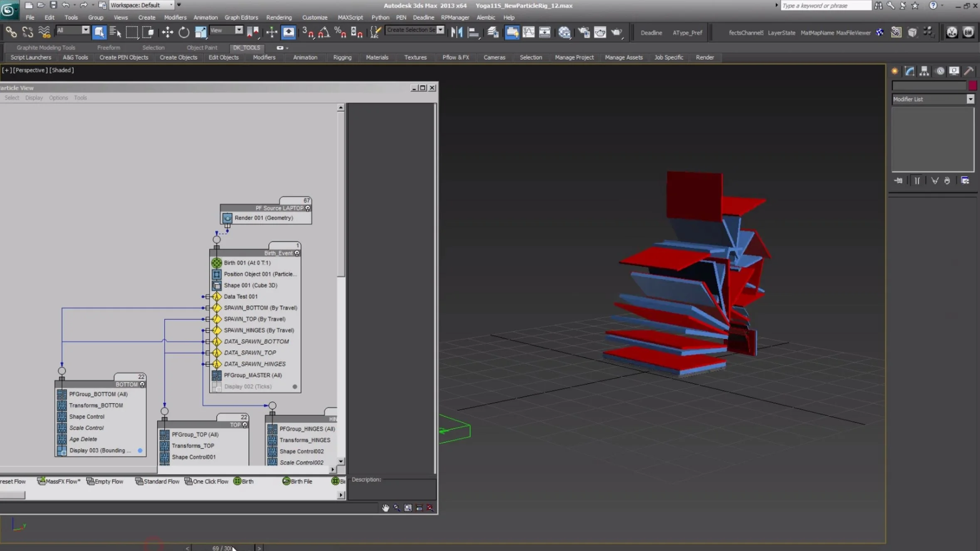Click the red object color swatch
The width and height of the screenshot is (980, 551).
pyautogui.click(x=972, y=86)
